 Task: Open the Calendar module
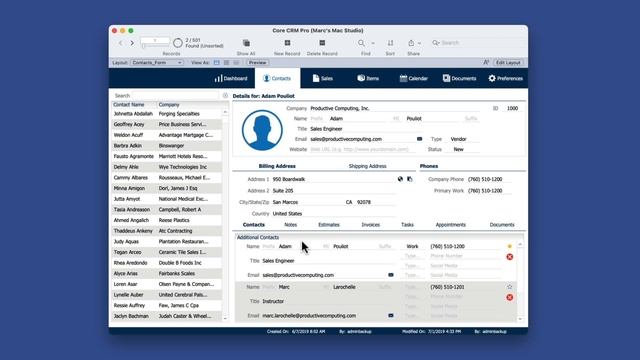[413, 78]
